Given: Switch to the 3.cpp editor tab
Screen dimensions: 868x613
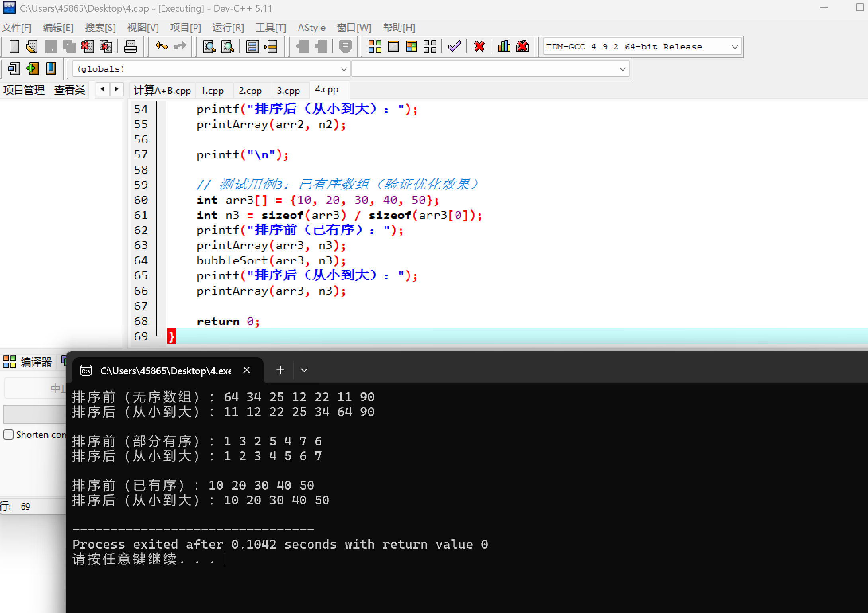Looking at the screenshot, I should coord(288,91).
